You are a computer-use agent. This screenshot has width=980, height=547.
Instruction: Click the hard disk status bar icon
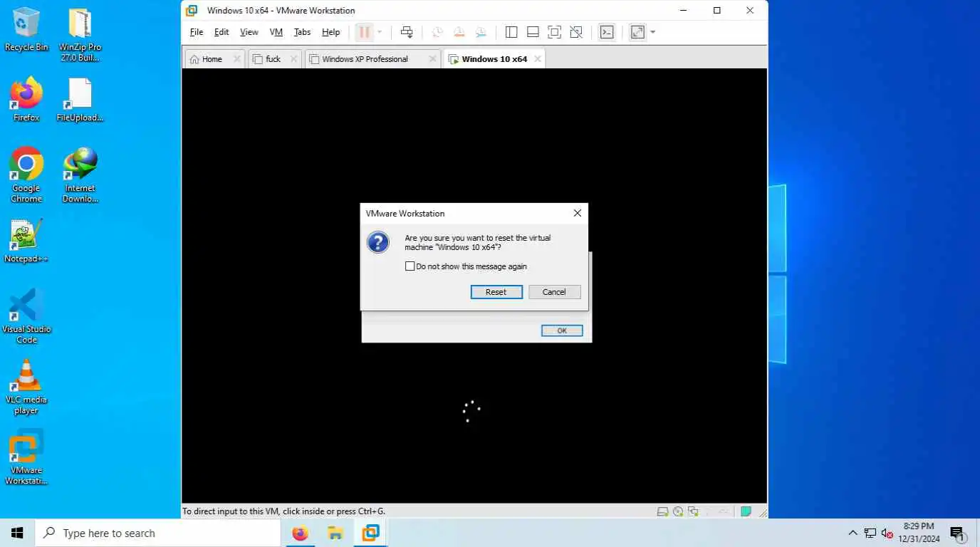coord(662,511)
